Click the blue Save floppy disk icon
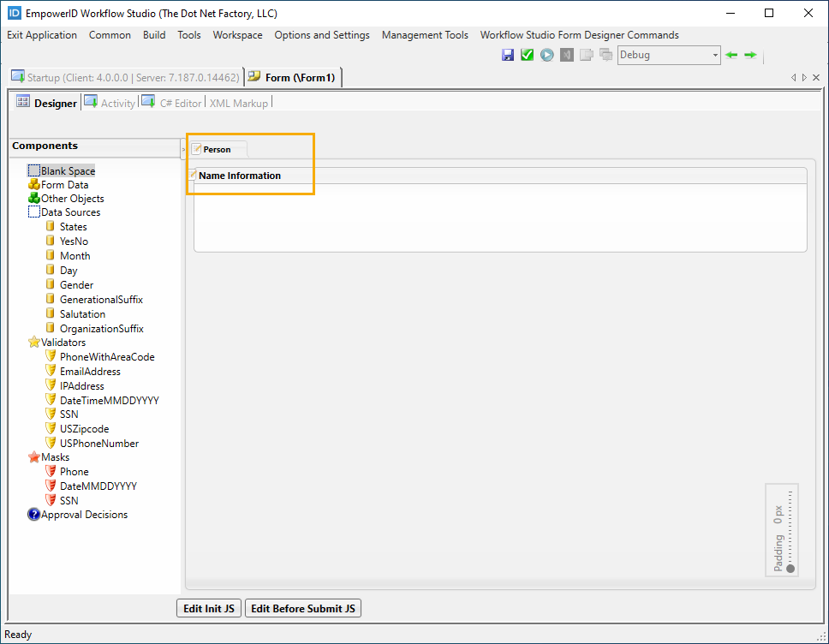The height and width of the screenshot is (644, 829). [x=508, y=55]
